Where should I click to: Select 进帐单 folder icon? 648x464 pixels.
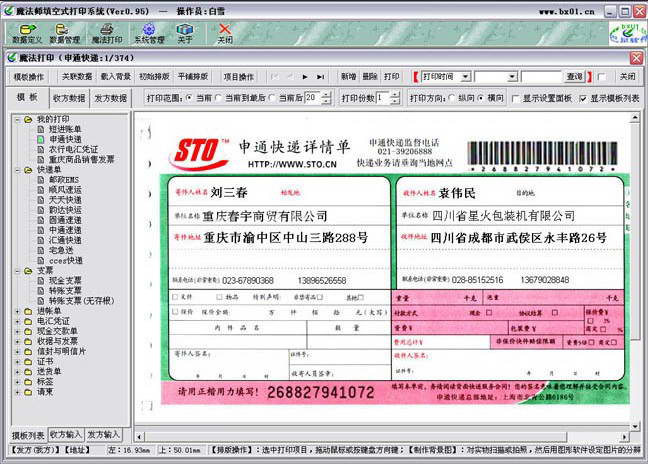tap(28, 311)
